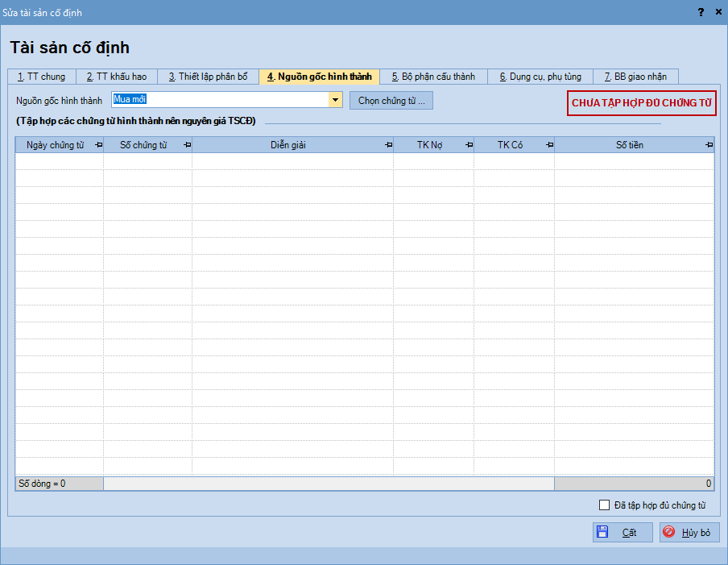Select the Bộ phận cấu thành tab
The image size is (728, 565).
(433, 77)
